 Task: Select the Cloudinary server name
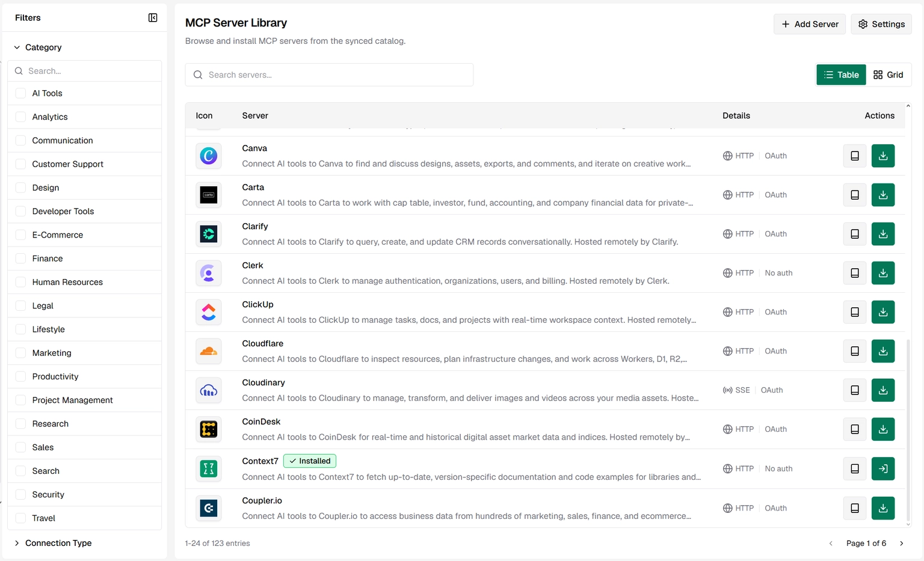[x=263, y=382]
